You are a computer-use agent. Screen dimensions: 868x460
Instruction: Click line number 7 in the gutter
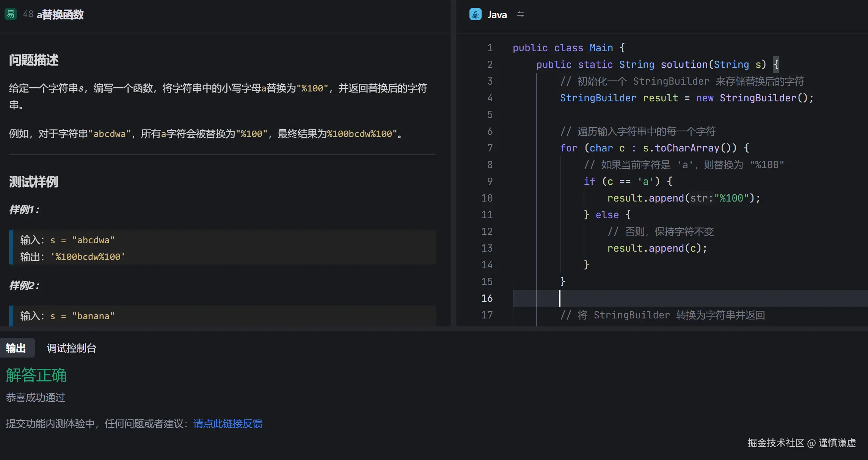(x=490, y=148)
